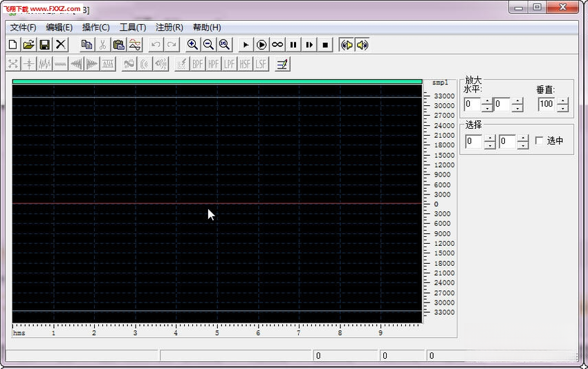Cut the selection with the scissors icon
The width and height of the screenshot is (588, 369).
[x=103, y=45]
